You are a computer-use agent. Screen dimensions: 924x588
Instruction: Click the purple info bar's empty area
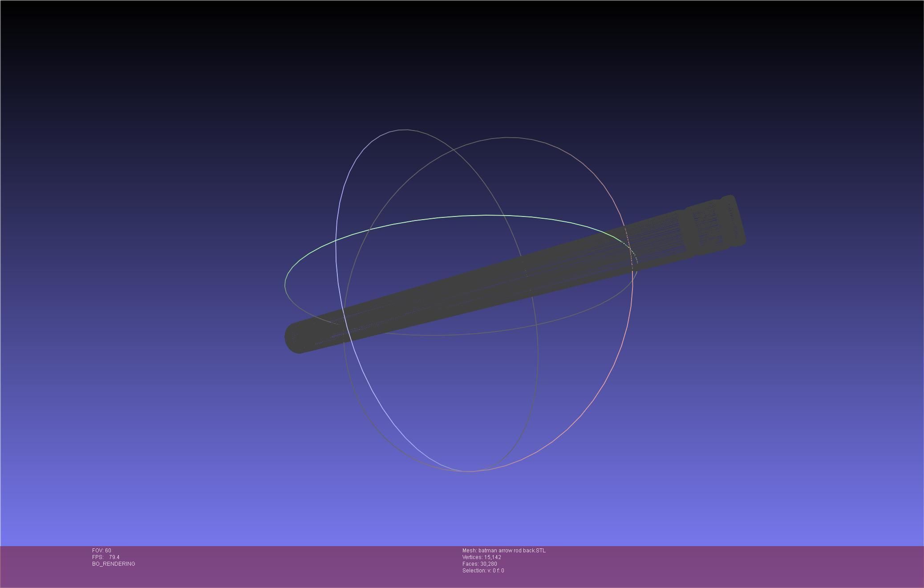(x=712, y=566)
